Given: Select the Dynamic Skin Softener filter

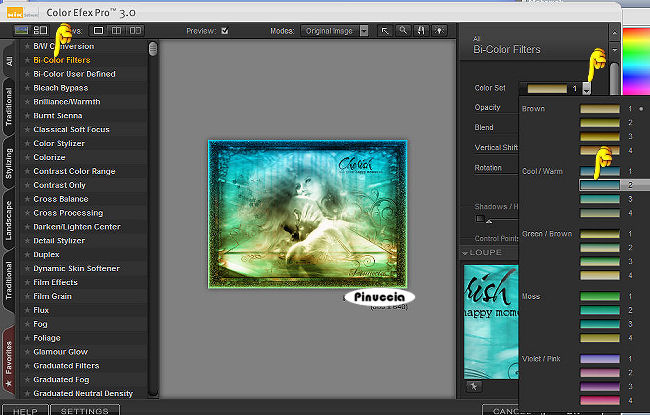Looking at the screenshot, I should pyautogui.click(x=76, y=268).
